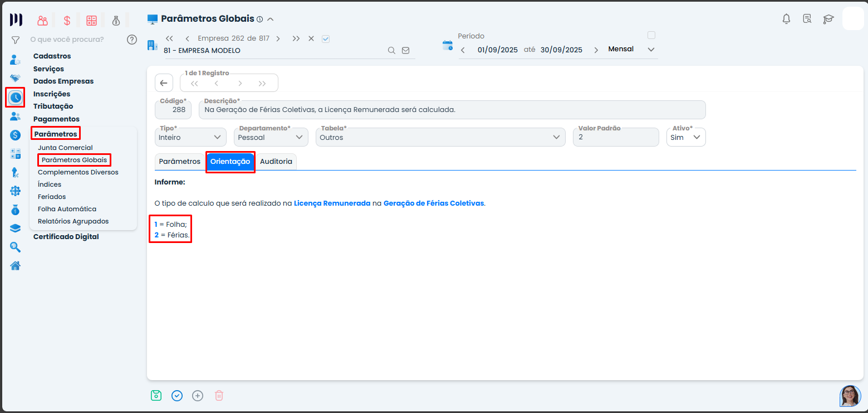Open the Tabela dropdown showing Outros

(440, 137)
